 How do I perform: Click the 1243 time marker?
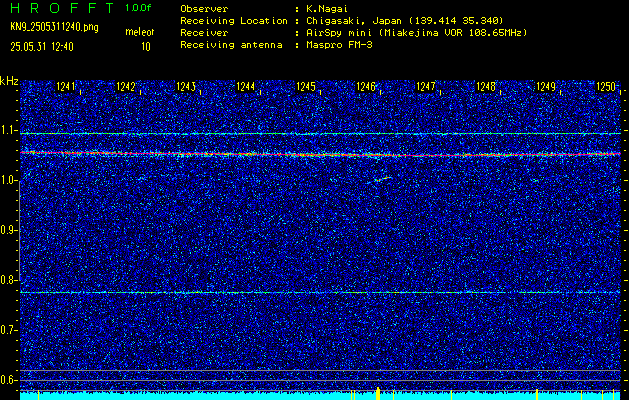tap(186, 86)
